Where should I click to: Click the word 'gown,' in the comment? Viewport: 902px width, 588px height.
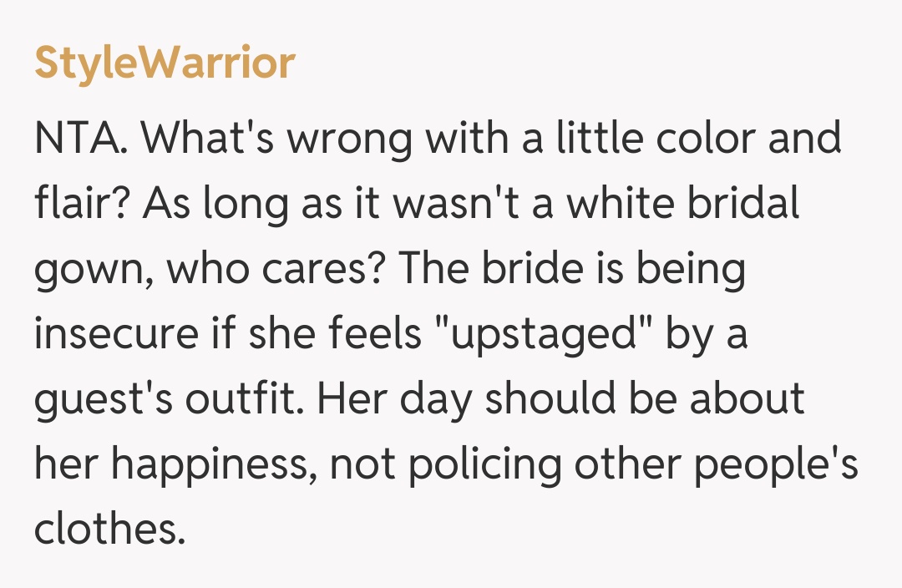[91, 270]
